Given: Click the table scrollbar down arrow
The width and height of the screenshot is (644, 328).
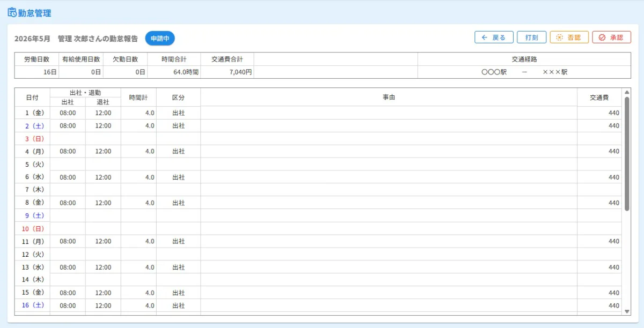Looking at the screenshot, I should 627,311.
